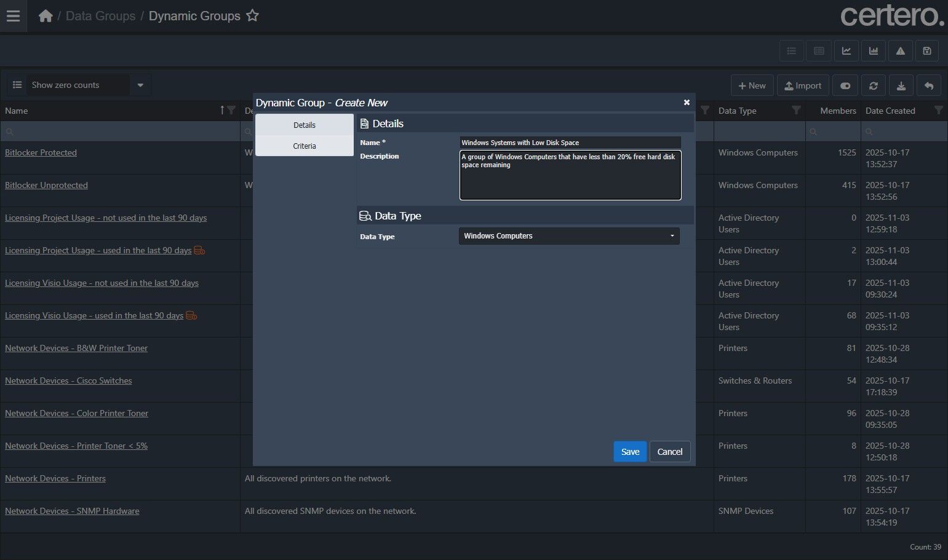Click the undo arrow icon
Screen dimensions: 948x560
coord(929,85)
